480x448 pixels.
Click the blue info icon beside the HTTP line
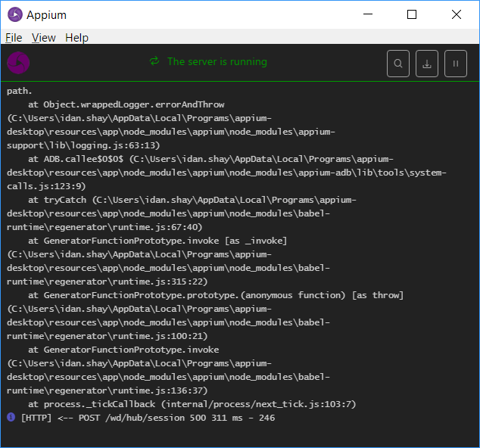tap(11, 417)
